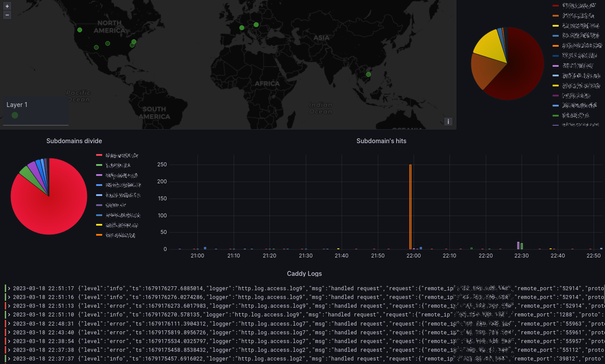This screenshot has width=605, height=364.
Task: Expand the error log row at 22:48:31
Action: click(9, 323)
